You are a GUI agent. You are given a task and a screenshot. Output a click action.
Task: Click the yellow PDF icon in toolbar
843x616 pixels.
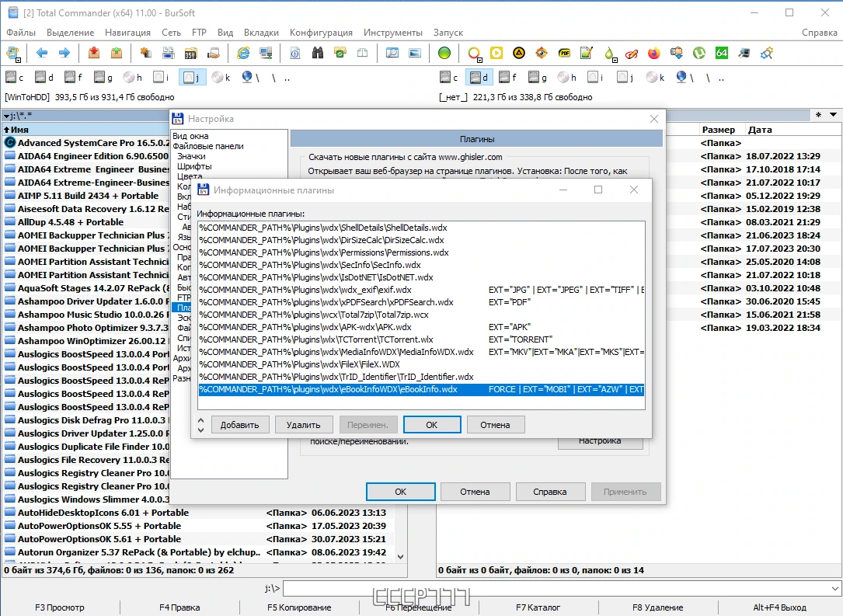coord(564,53)
